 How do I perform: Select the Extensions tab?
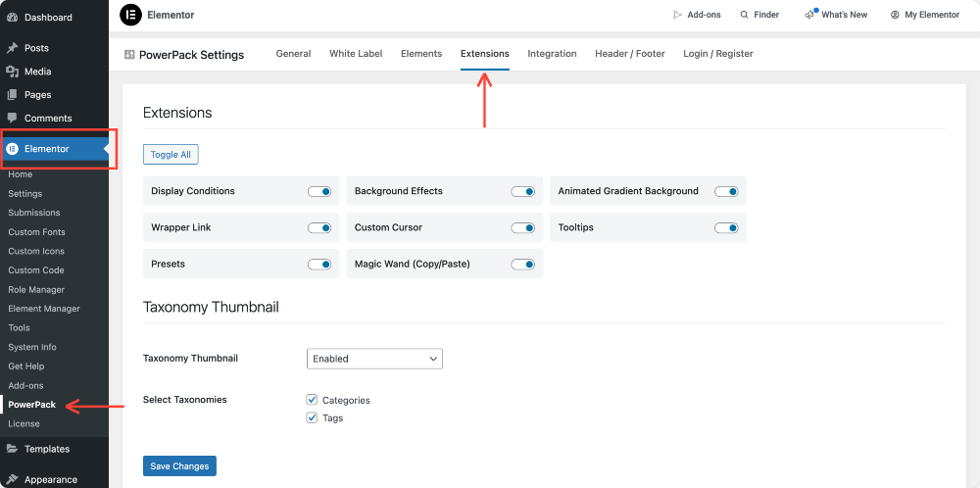(485, 54)
